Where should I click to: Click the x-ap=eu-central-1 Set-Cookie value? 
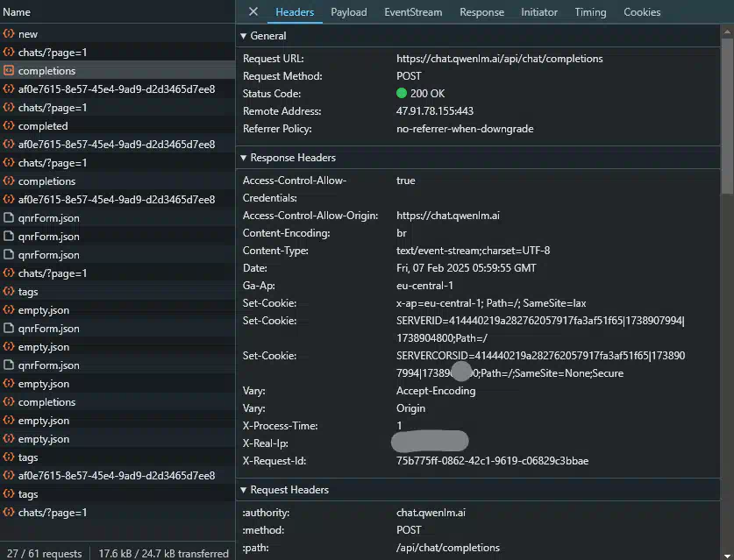(491, 303)
